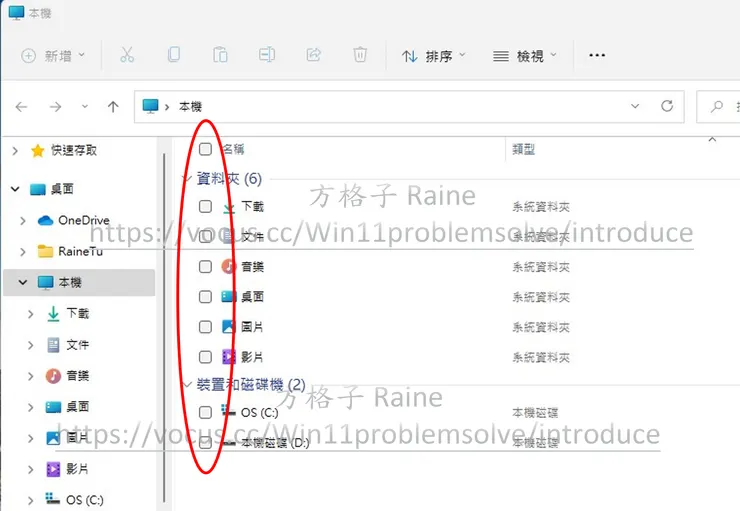This screenshot has width=740, height=511.
Task: Check the box for 桌面 folder row
Action: (205, 297)
